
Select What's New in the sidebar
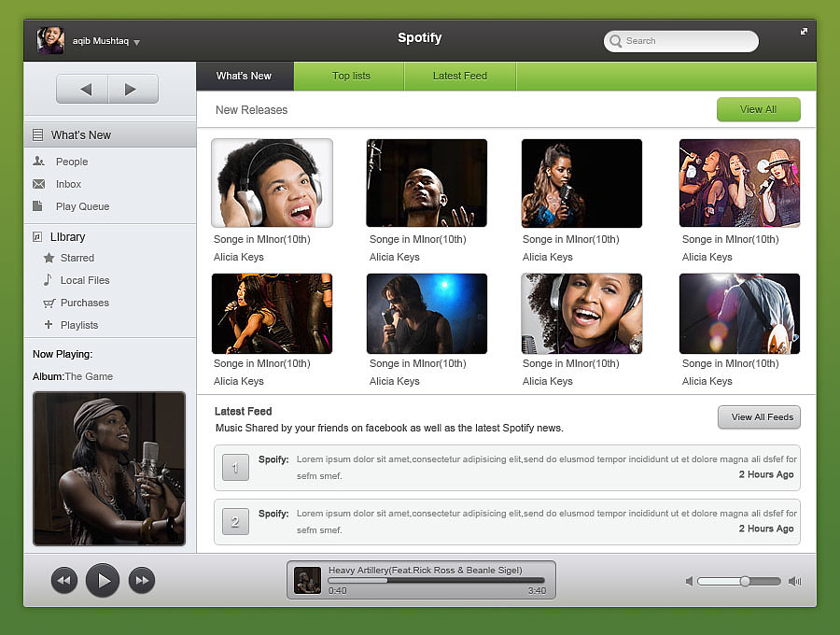[110, 135]
